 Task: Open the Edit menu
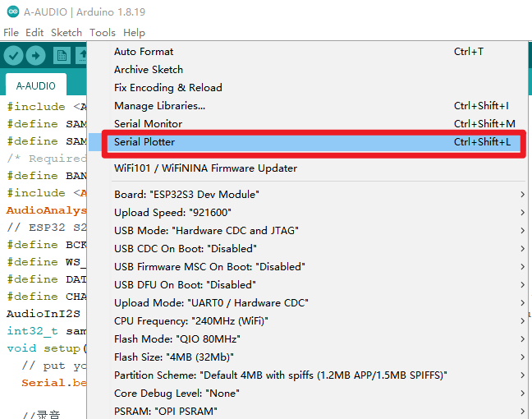pyautogui.click(x=34, y=33)
